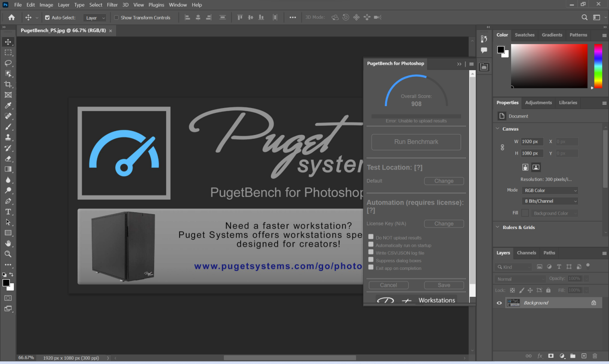Switch to the Swatches tab
Screen dimensions: 609x364
coord(524,35)
